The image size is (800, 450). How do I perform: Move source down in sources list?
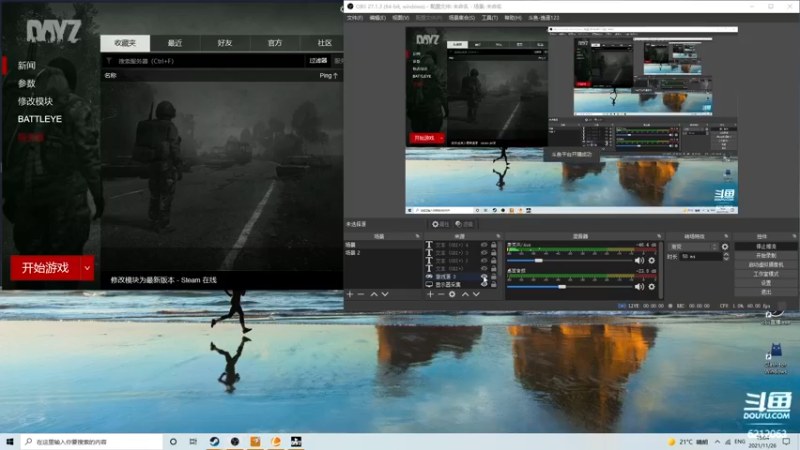coord(476,294)
